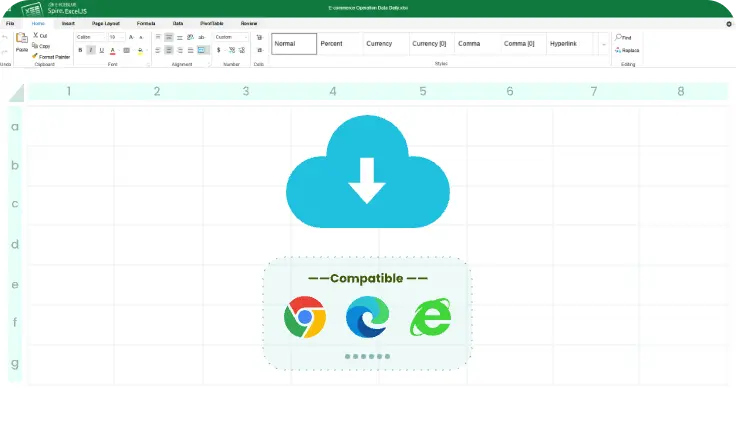This screenshot has height=424, width=736.
Task: Click the Internet Explorer browser icon
Action: (x=430, y=318)
